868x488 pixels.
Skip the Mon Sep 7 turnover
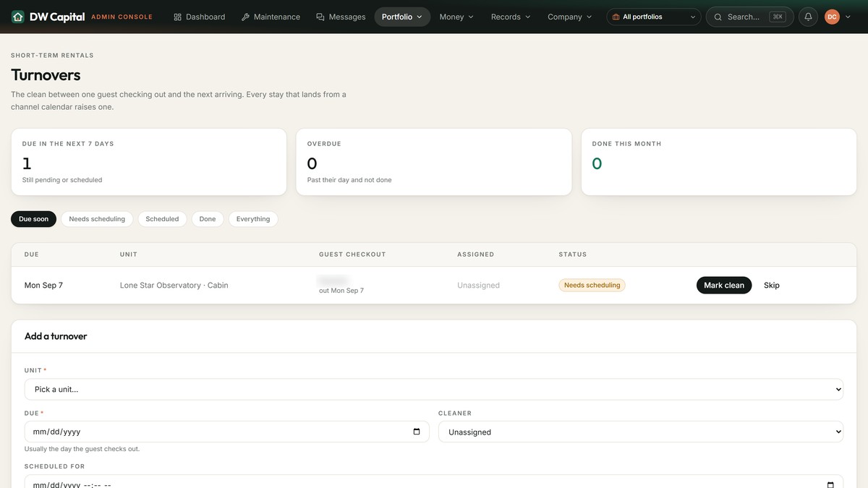[x=772, y=285]
